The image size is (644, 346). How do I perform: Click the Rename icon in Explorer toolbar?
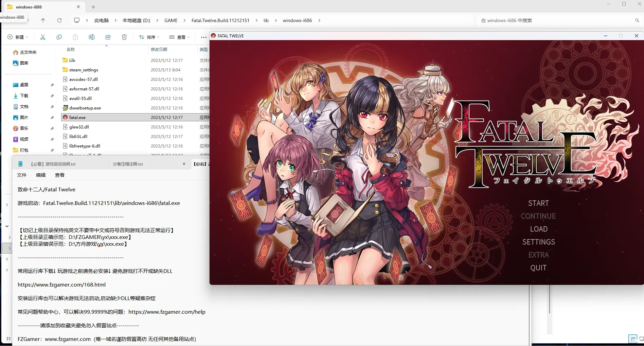click(x=92, y=37)
